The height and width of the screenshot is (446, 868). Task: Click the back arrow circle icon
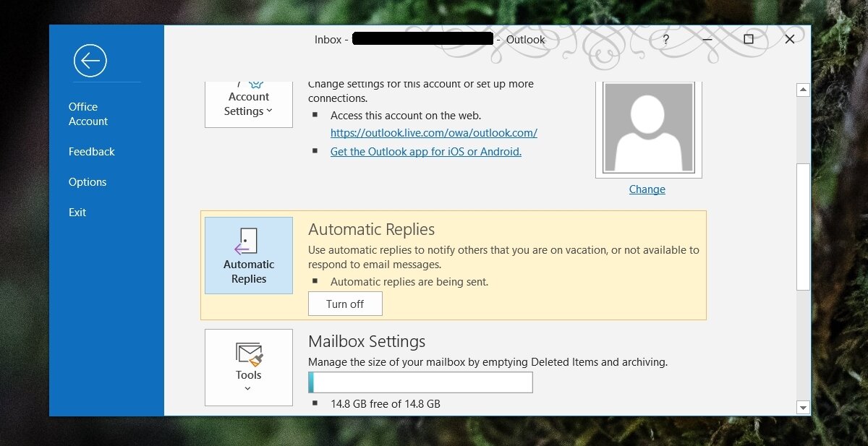pos(90,61)
